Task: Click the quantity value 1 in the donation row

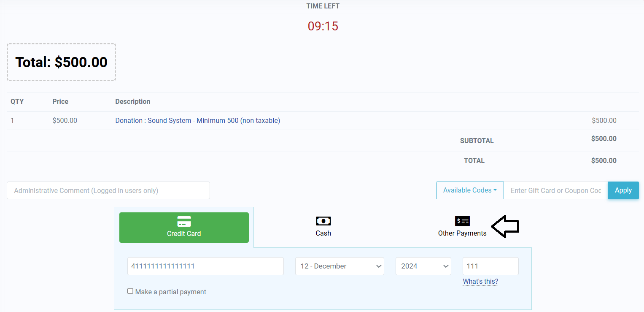Action: [x=13, y=121]
